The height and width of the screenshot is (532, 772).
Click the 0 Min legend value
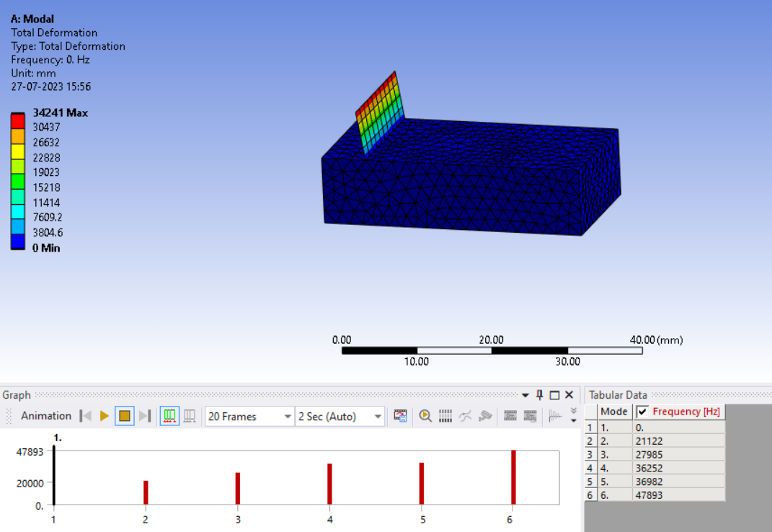[46, 248]
